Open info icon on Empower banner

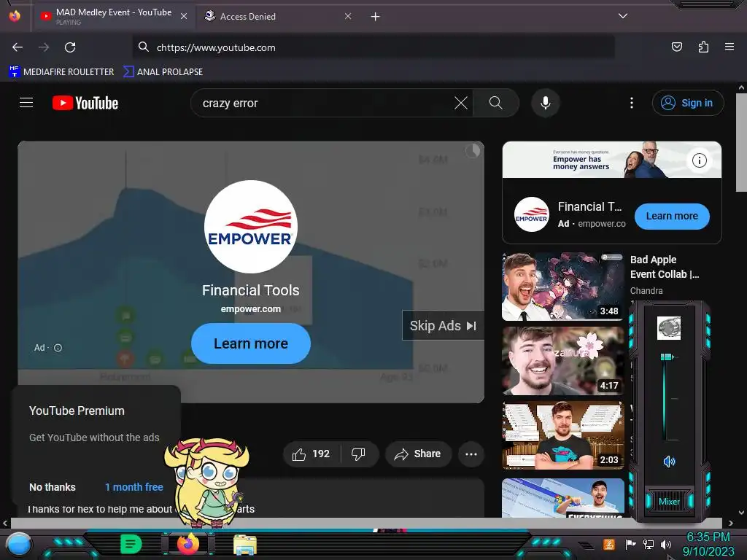699,160
